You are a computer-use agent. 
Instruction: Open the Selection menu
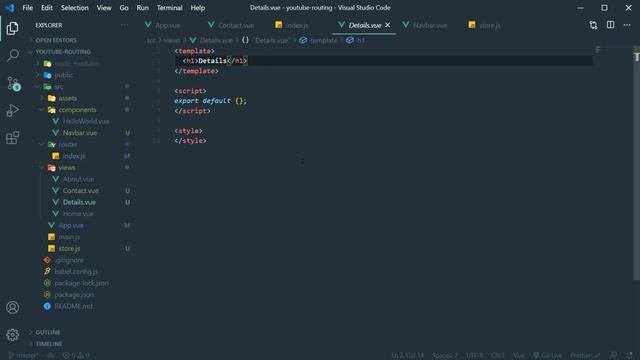tap(75, 8)
